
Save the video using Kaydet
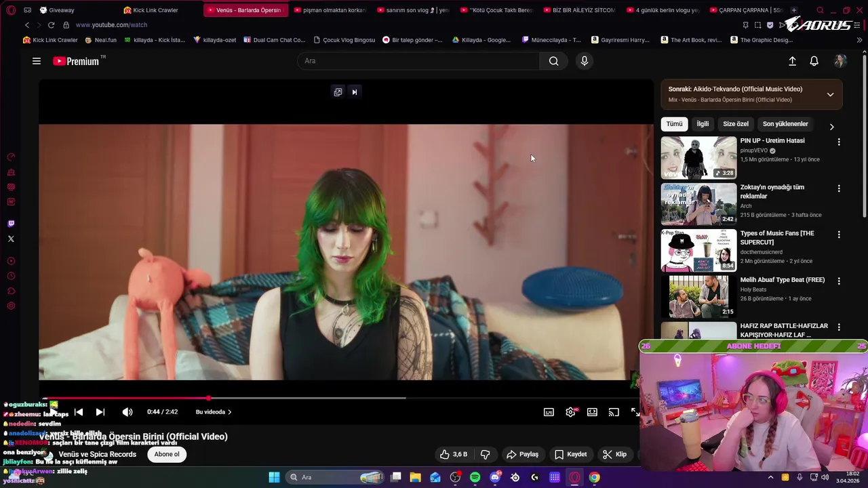(x=571, y=454)
